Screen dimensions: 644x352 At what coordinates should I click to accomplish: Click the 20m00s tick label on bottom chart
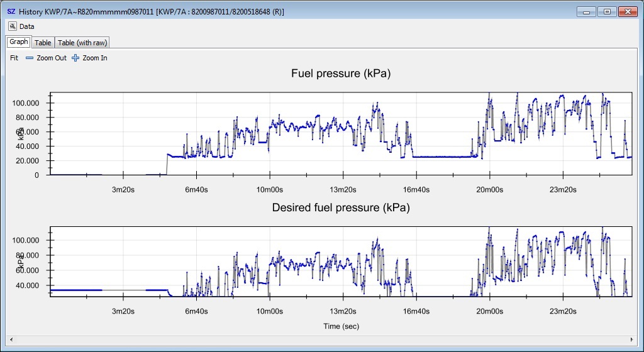point(489,311)
